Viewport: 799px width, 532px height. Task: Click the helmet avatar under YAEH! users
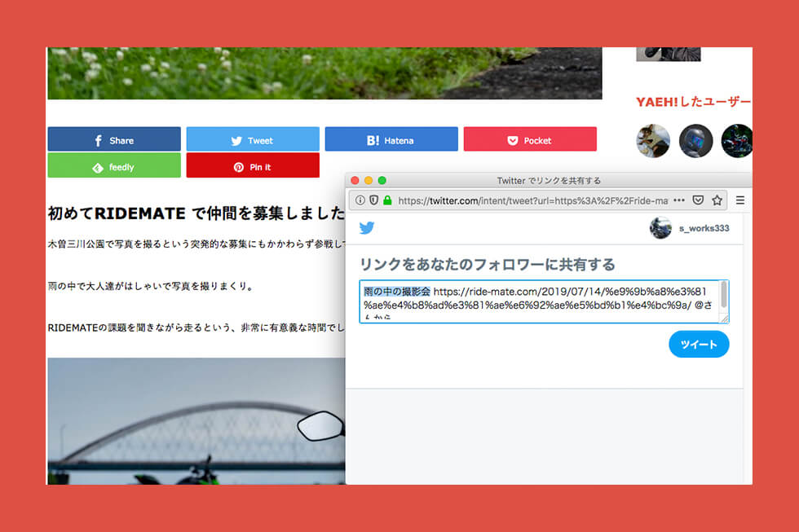pos(695,141)
